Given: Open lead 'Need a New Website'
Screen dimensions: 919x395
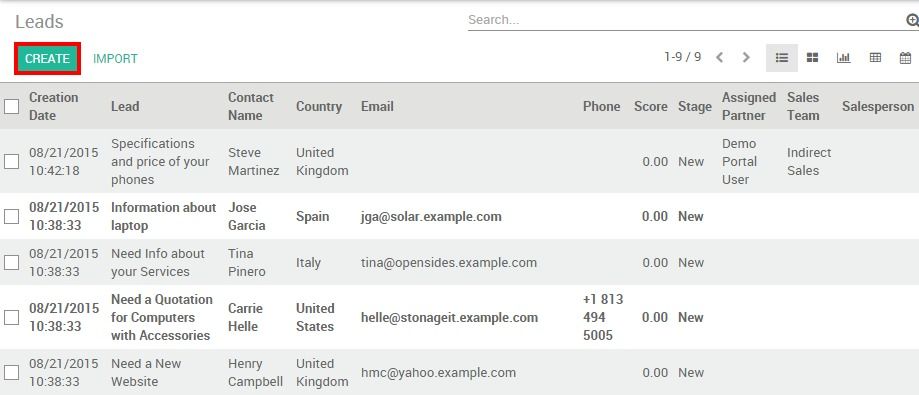Looking at the screenshot, I should [x=146, y=372].
